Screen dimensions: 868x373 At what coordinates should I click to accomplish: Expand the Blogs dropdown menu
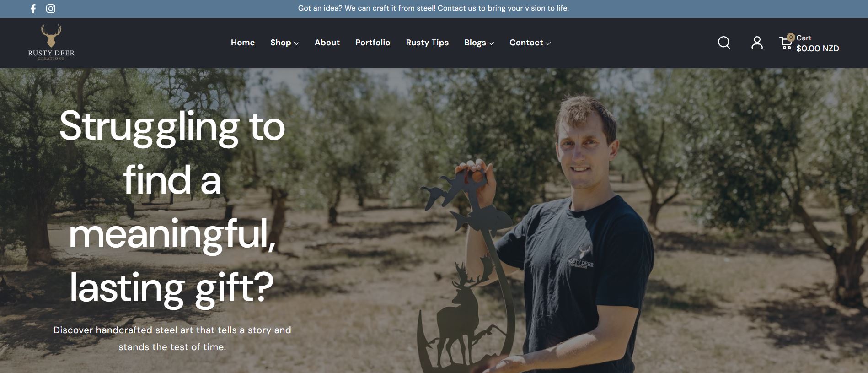click(x=479, y=43)
